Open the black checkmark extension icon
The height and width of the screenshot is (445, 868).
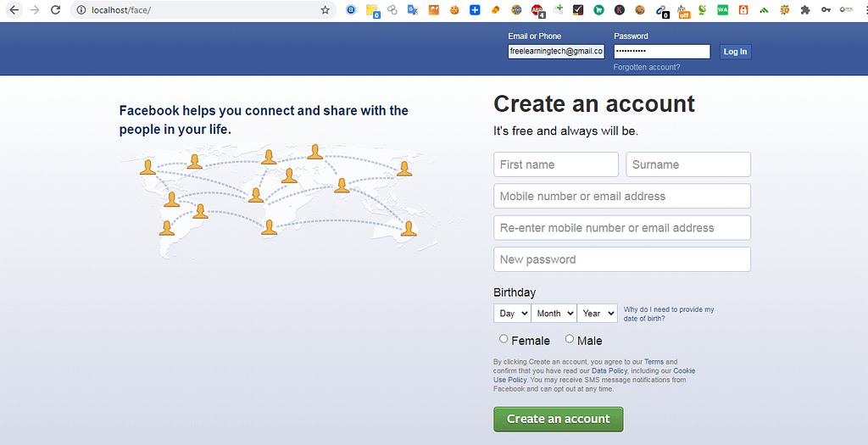pyautogui.click(x=578, y=9)
